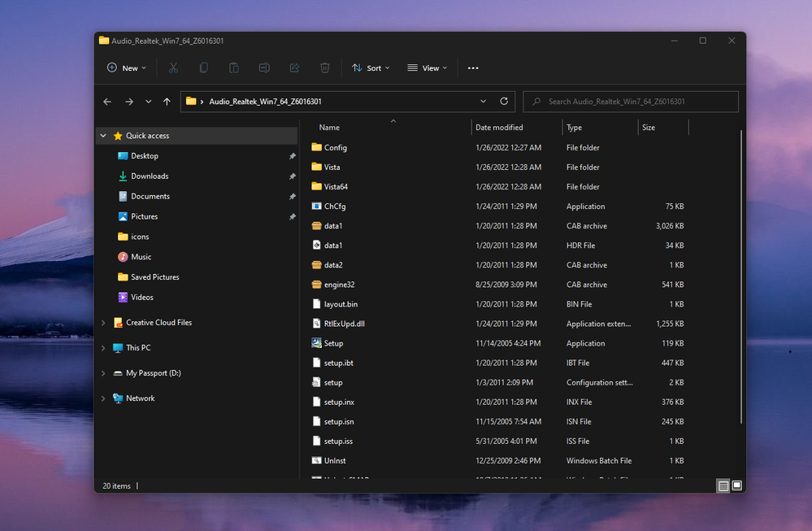Select the Vista folder name
The image size is (812, 531).
(x=332, y=168)
